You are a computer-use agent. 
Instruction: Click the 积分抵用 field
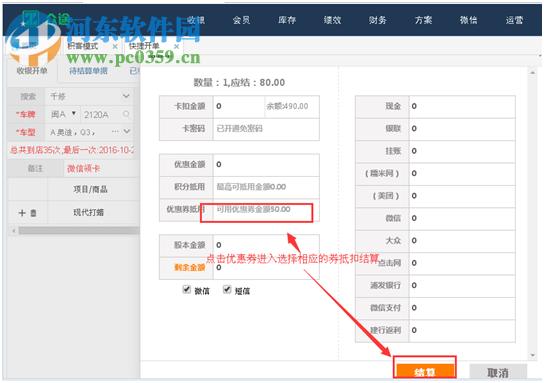coord(266,187)
